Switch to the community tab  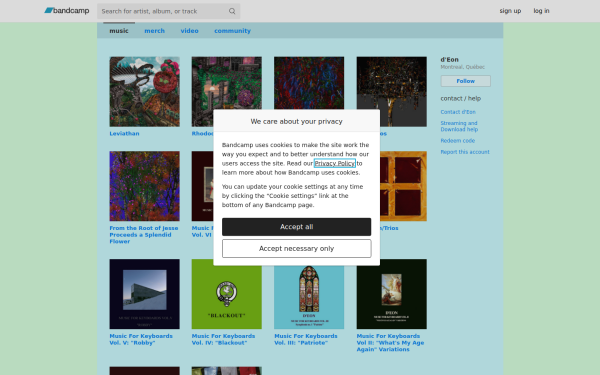point(232,31)
